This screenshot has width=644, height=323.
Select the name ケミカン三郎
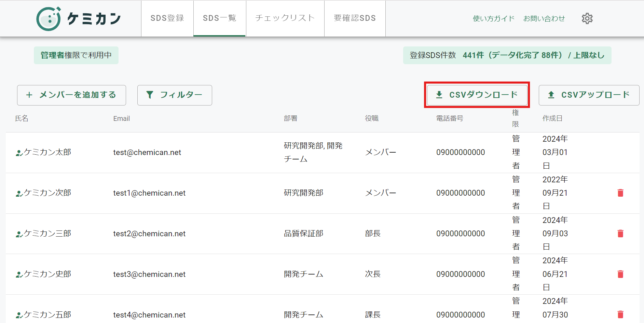(47, 234)
